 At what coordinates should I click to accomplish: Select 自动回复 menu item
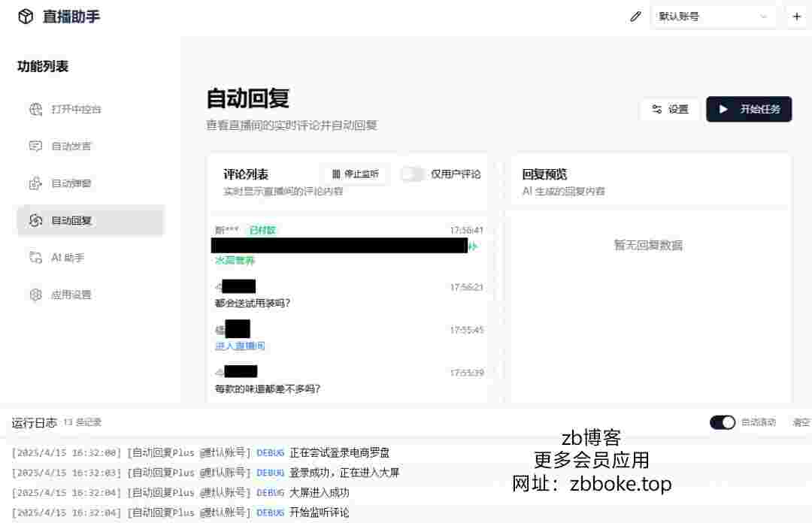click(91, 221)
